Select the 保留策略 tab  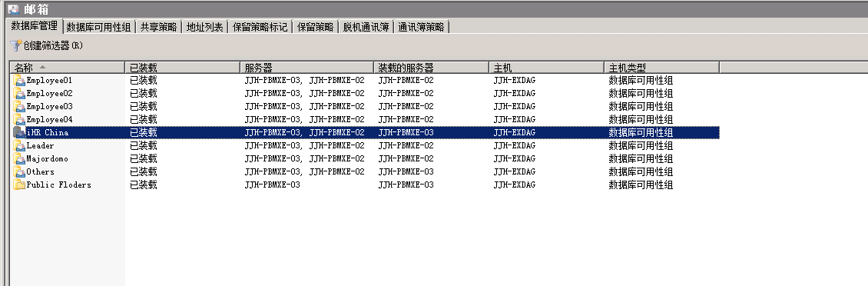316,27
